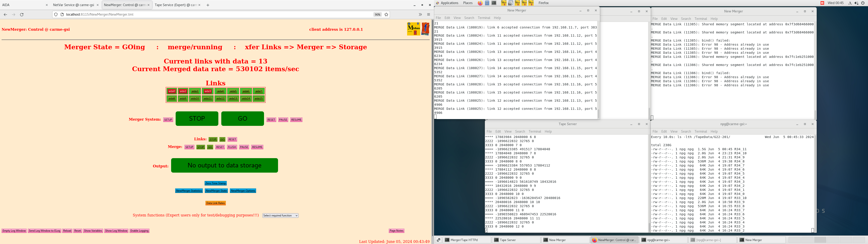Viewport: 868px width, 244px height.
Task: Reload the browser page
Action: tap(22, 14)
